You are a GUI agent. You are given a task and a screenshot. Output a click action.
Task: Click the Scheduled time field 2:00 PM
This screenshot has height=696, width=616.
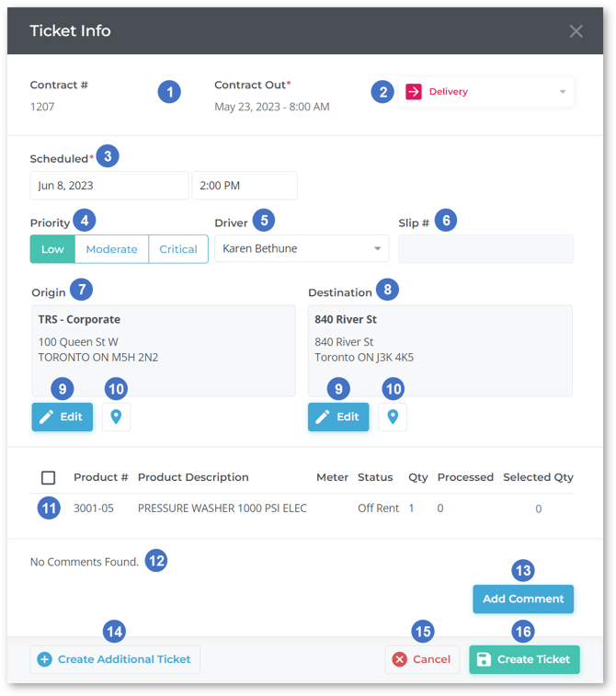coord(244,186)
